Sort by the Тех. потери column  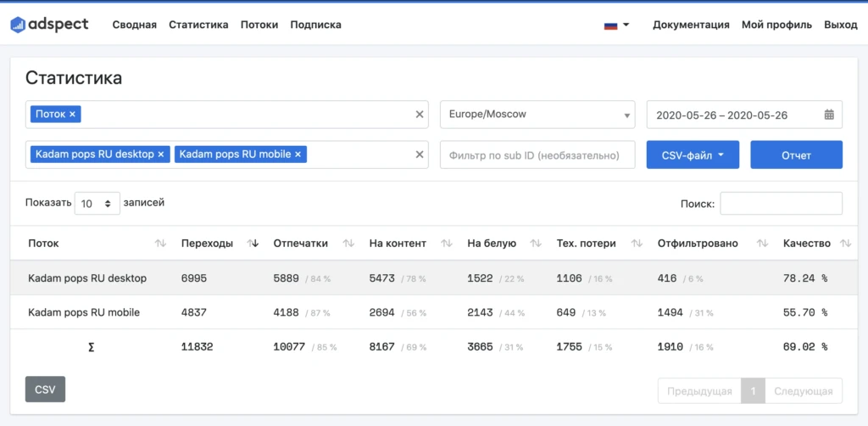click(x=637, y=244)
